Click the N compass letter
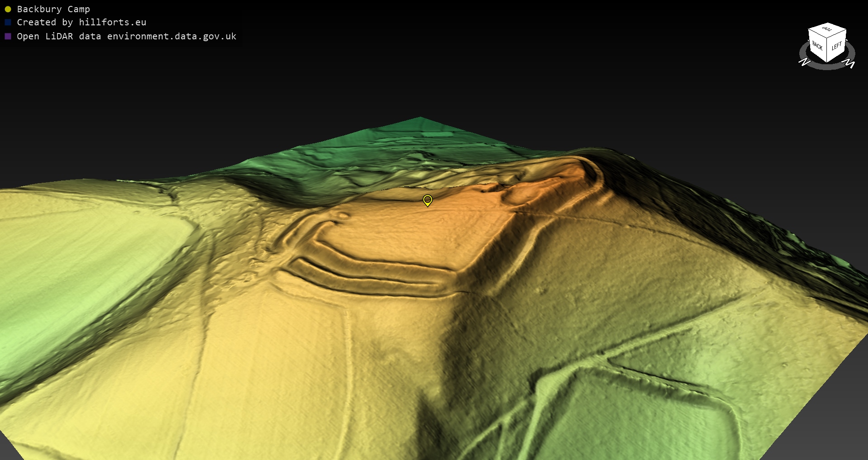 click(x=805, y=62)
